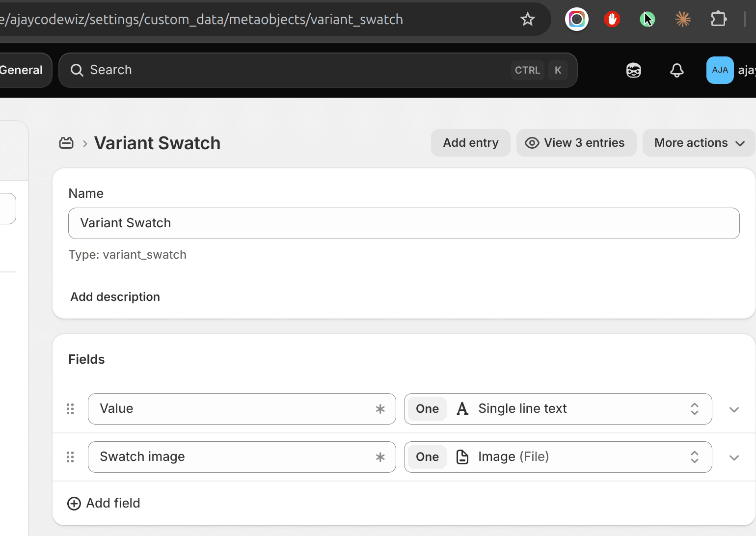Change the Single line text type selector
The image size is (756, 536).
tap(558, 409)
